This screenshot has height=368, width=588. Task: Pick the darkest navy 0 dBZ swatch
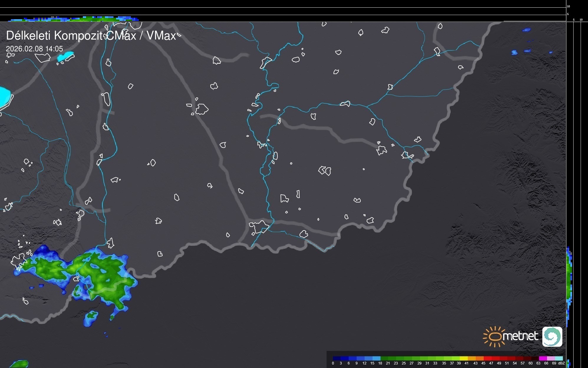click(x=337, y=358)
